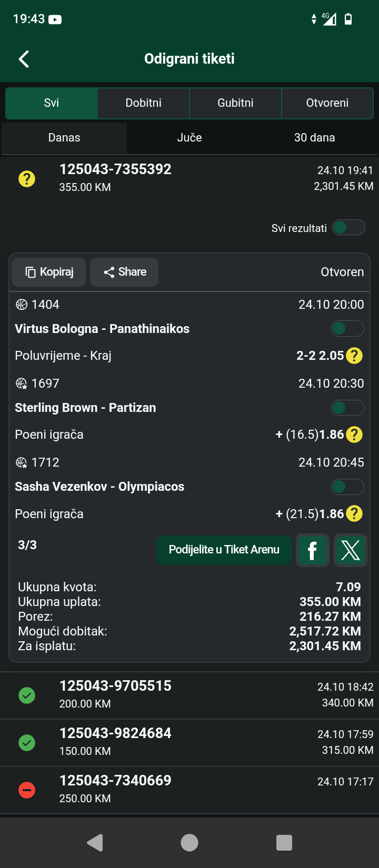Expand ticket 125043-9824684

(x=189, y=742)
